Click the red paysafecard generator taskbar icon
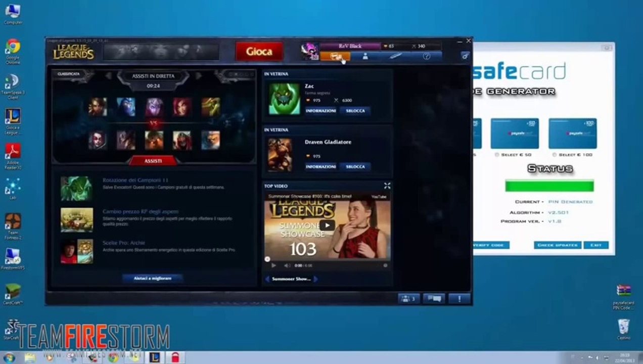Viewport: 643px width, 364px height. coord(174,357)
